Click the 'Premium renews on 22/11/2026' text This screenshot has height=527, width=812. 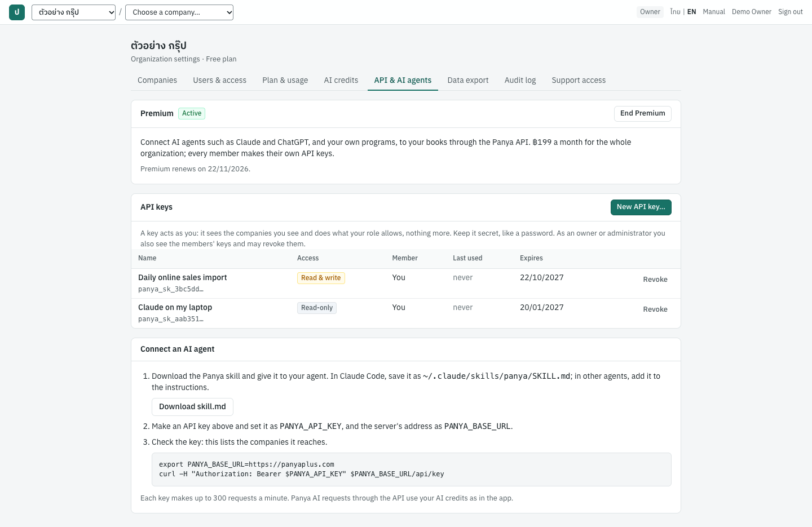click(x=195, y=169)
